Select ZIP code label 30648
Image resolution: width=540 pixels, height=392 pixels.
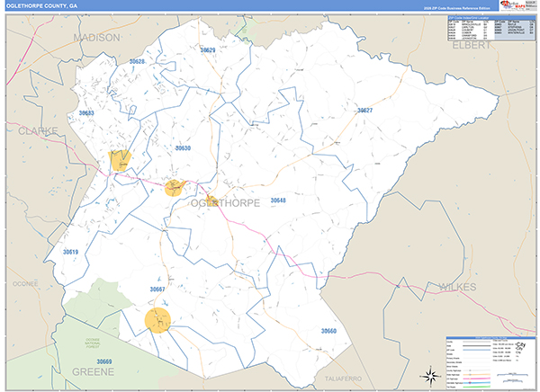[x=278, y=200]
